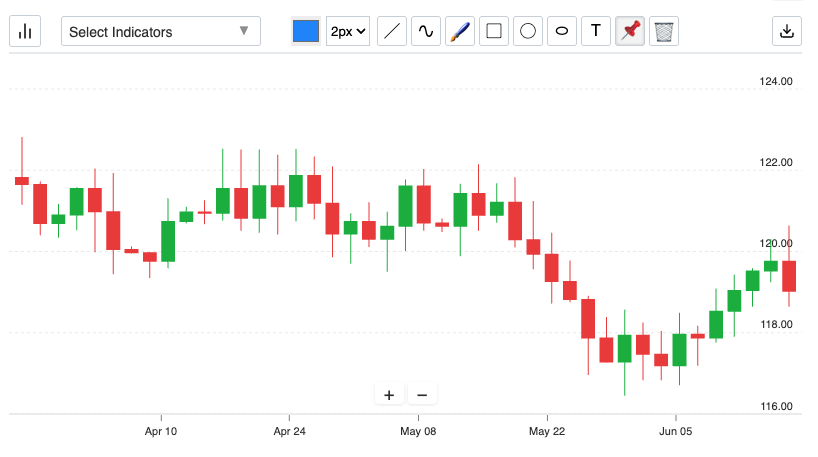This screenshot has width=818, height=457.
Task: Click the May 22 date label
Action: [x=547, y=431]
